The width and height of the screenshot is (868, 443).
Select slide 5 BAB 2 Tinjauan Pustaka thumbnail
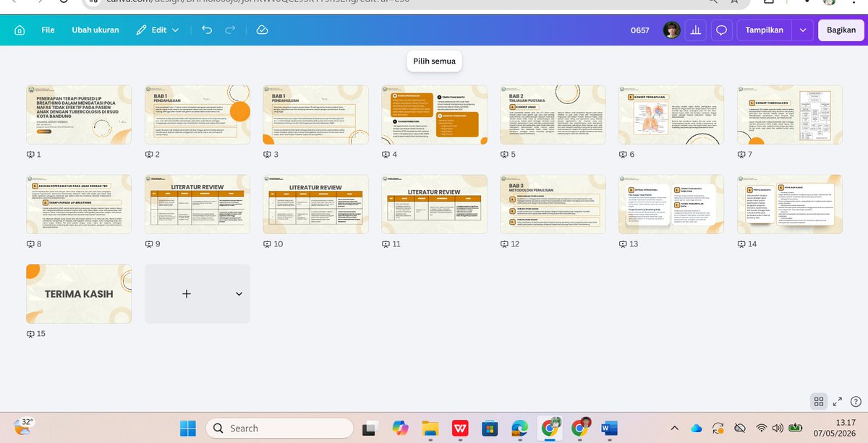pos(553,114)
